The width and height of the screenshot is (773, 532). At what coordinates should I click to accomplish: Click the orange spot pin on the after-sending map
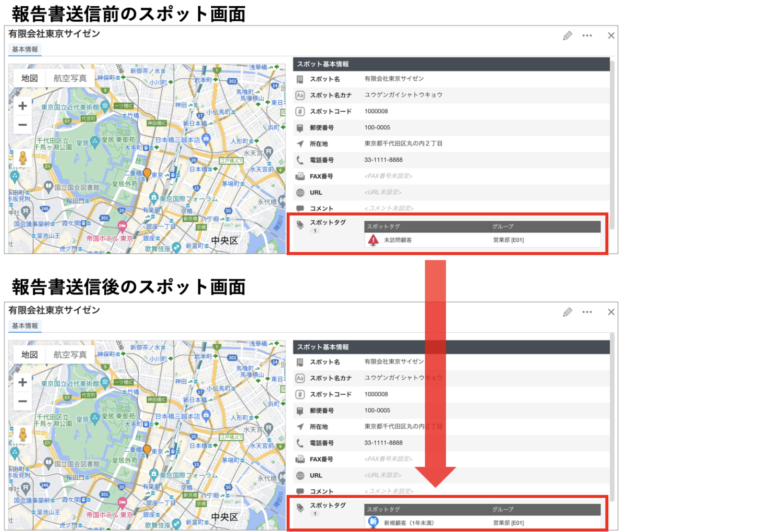click(147, 450)
